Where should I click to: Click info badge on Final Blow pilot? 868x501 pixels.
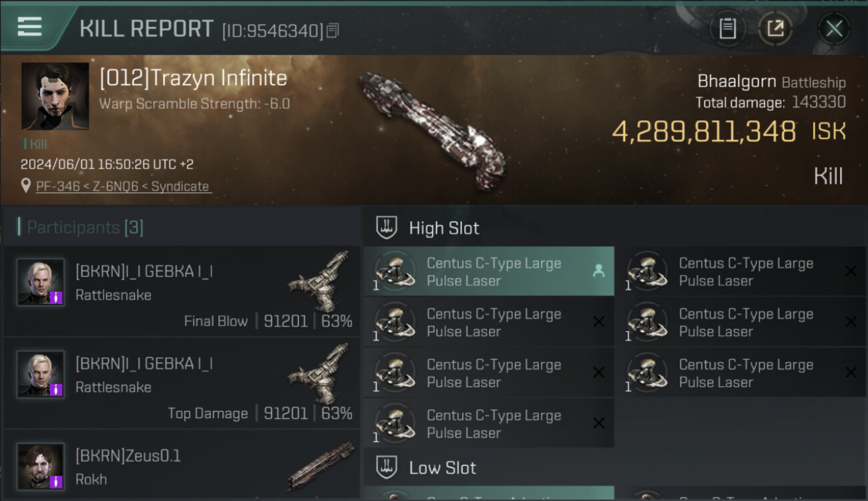tap(57, 297)
